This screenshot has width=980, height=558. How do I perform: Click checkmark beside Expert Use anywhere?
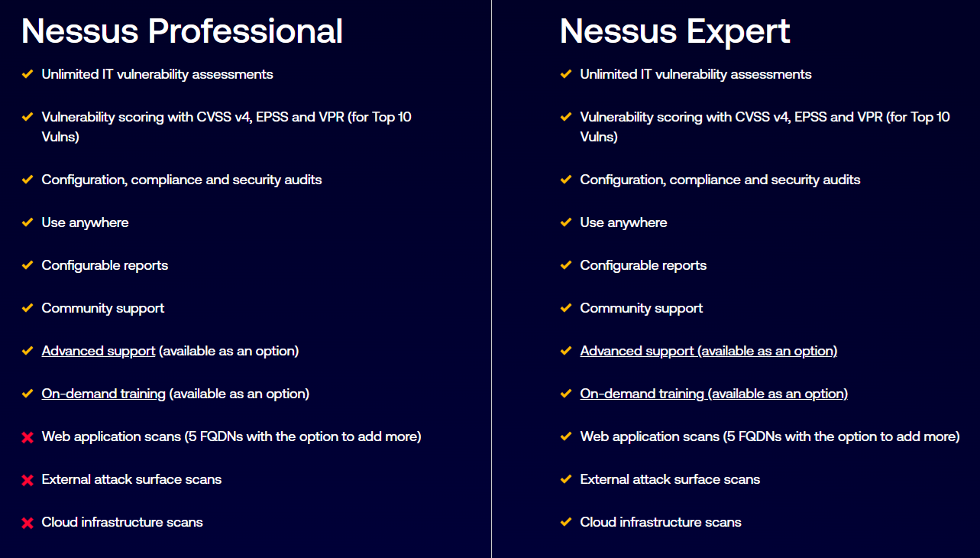pos(566,222)
